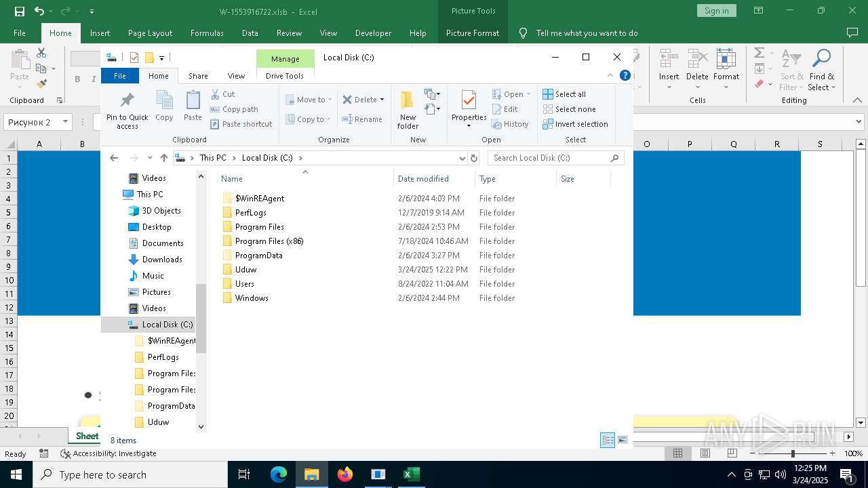This screenshot has height=488, width=868.
Task: Switch to Explorer View tab
Action: [x=236, y=76]
